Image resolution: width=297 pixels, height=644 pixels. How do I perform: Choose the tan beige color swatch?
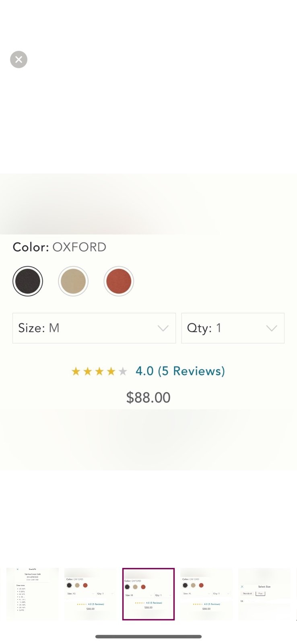73,281
